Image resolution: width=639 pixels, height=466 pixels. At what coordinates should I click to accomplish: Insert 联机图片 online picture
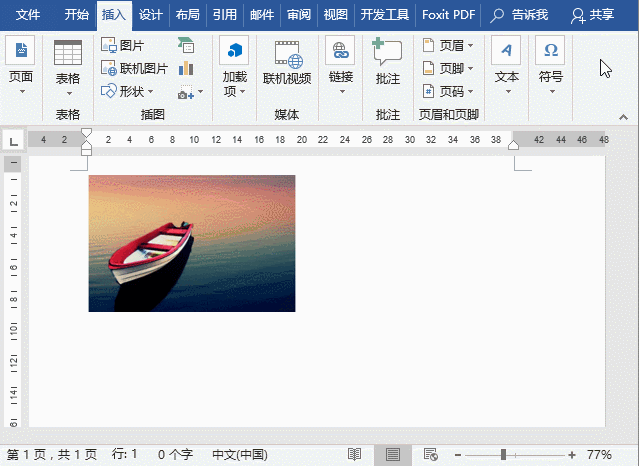pos(134,68)
